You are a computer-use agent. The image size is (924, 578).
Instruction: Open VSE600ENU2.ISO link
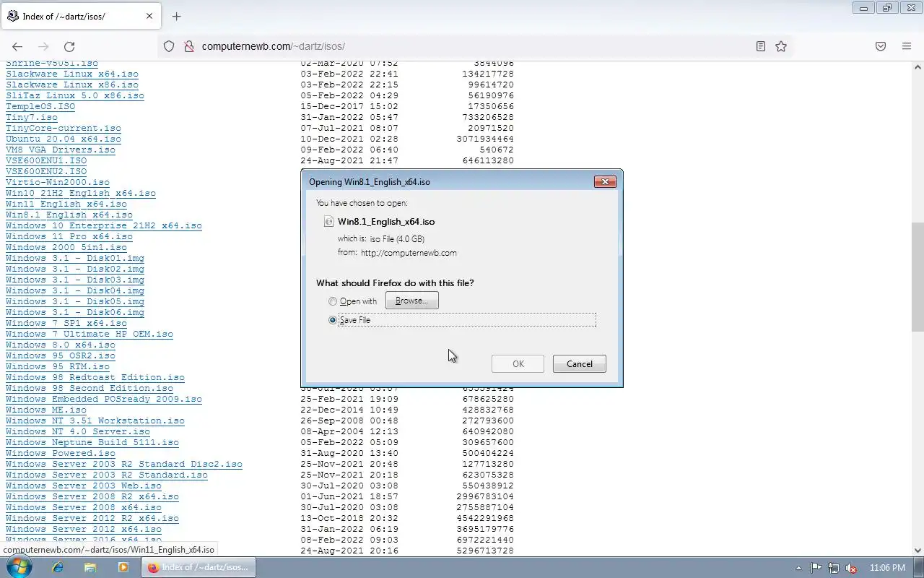click(46, 171)
